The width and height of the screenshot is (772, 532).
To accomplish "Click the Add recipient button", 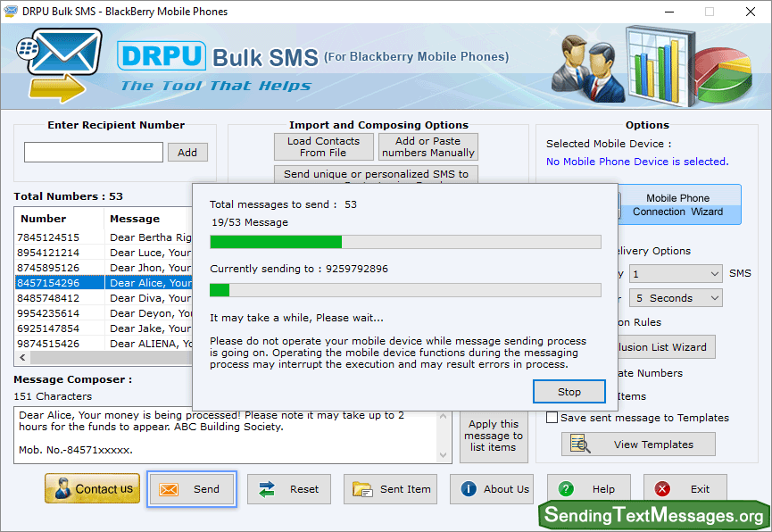I will tap(187, 153).
